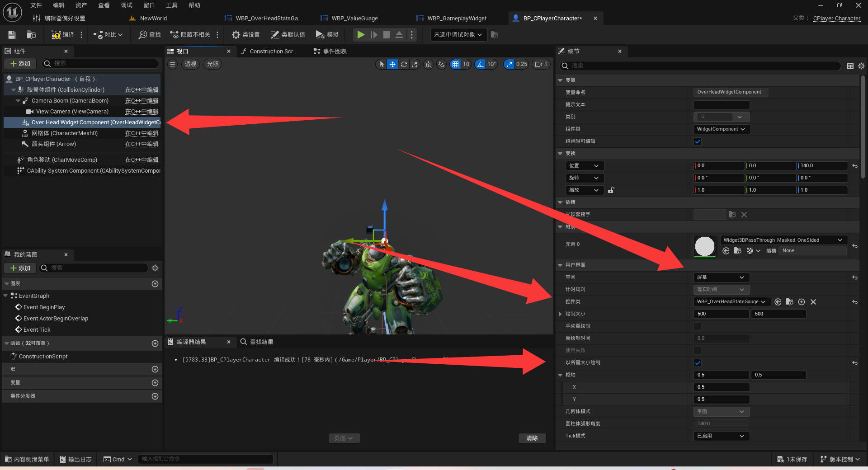The width and height of the screenshot is (868, 470).
Task: Click the eject button
Action: (x=399, y=35)
